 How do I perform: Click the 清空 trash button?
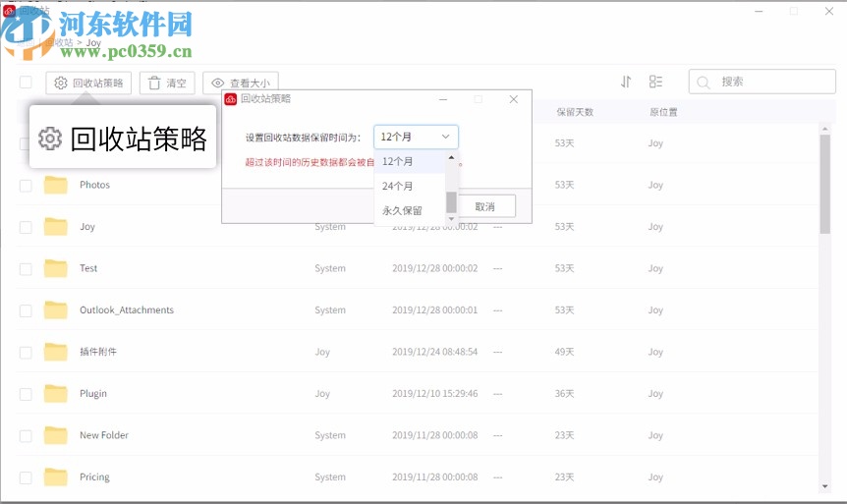(167, 83)
